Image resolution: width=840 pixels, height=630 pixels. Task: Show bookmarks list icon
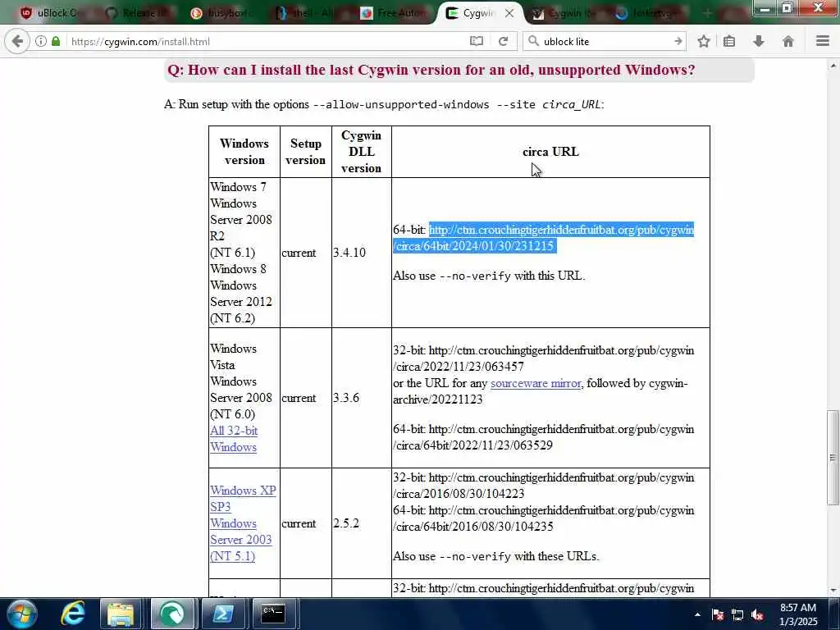pyautogui.click(x=729, y=41)
